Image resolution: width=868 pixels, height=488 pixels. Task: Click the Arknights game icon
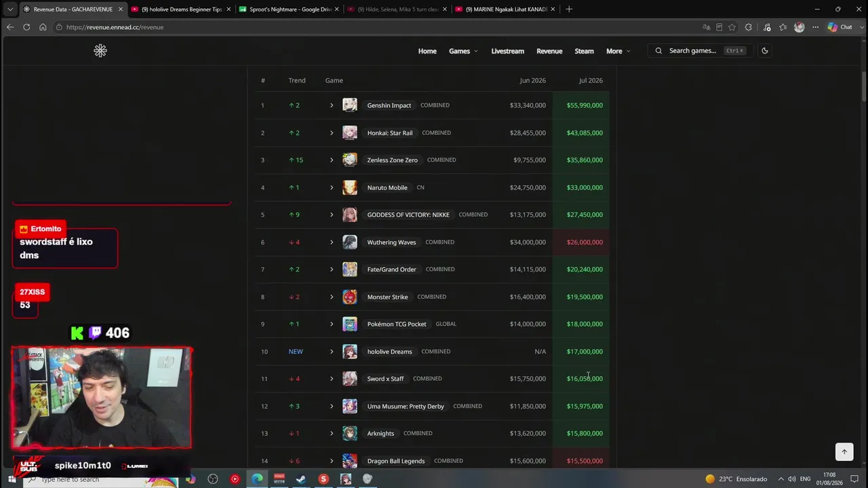pyautogui.click(x=350, y=434)
